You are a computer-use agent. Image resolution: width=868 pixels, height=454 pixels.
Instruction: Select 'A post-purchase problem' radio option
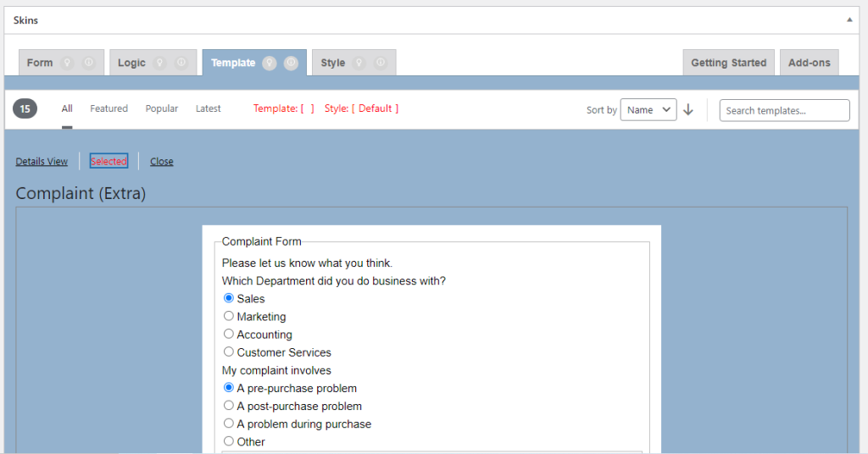click(x=229, y=406)
